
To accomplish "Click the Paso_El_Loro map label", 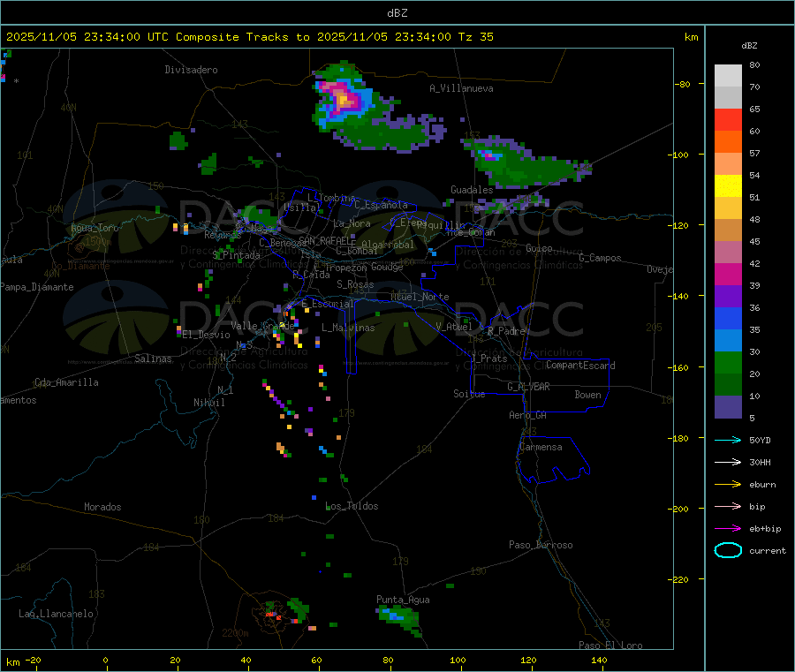I will pos(611,646).
